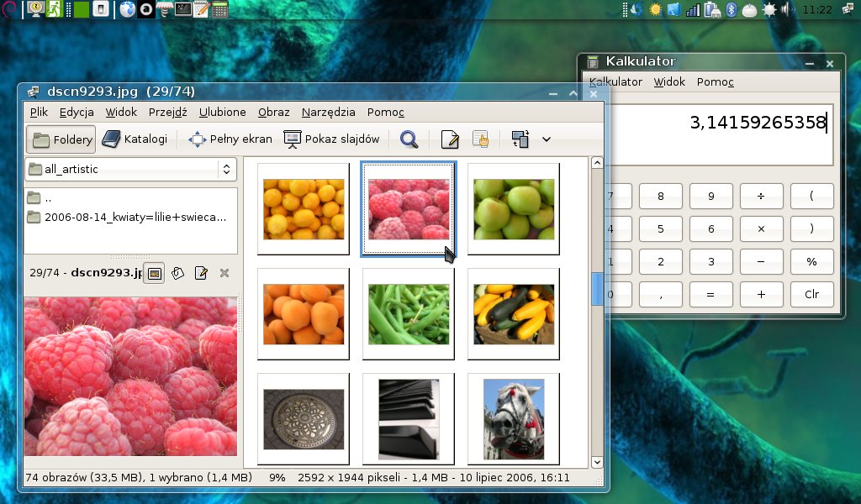Select the manhole cover thumbnail
Image resolution: width=861 pixels, height=504 pixels.
coord(304,419)
